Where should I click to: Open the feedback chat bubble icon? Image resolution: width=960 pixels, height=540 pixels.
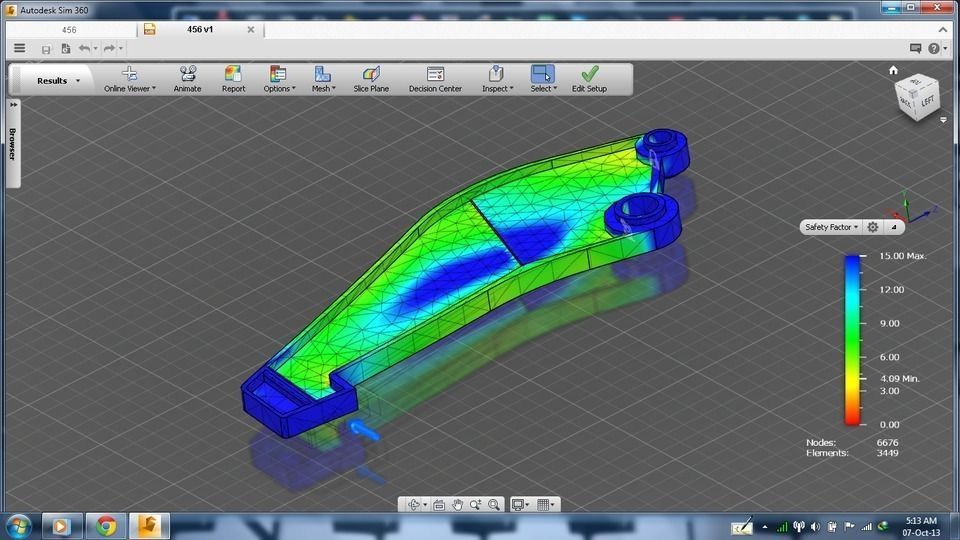click(915, 48)
